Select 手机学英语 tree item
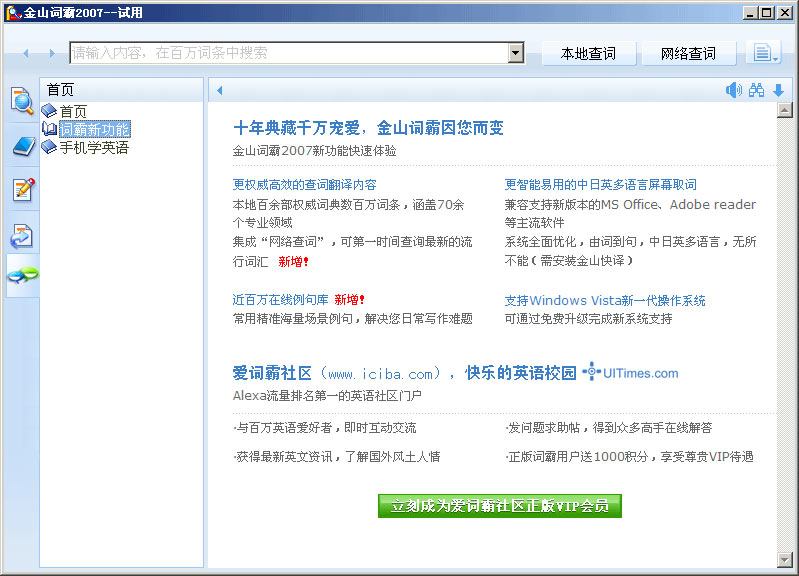799x576 pixels. [x=94, y=148]
